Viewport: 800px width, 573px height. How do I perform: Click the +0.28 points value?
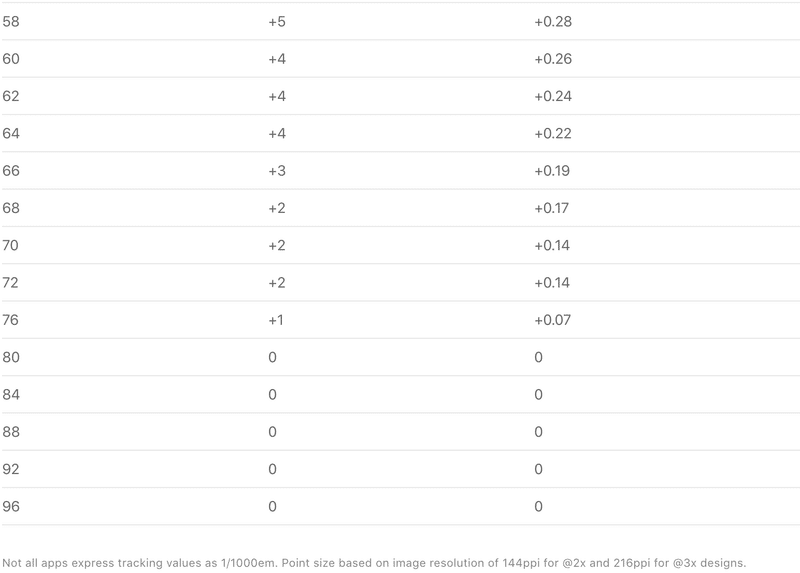[553, 21]
